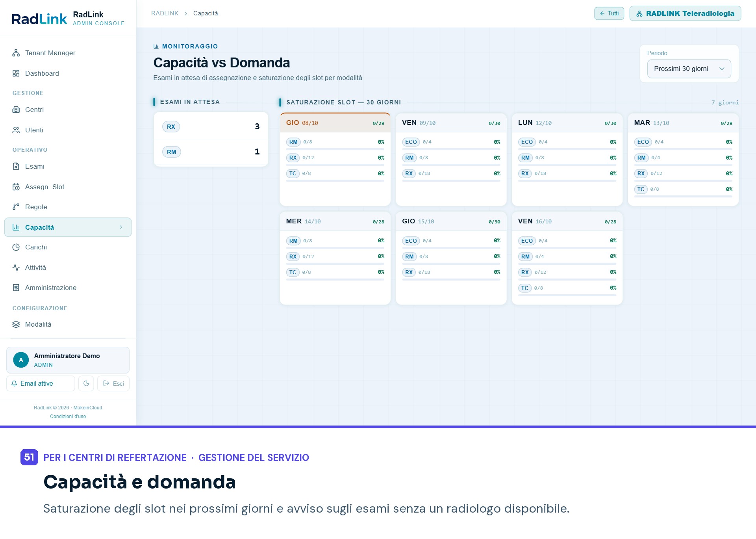Click the Modalità layers icon

pos(16,324)
